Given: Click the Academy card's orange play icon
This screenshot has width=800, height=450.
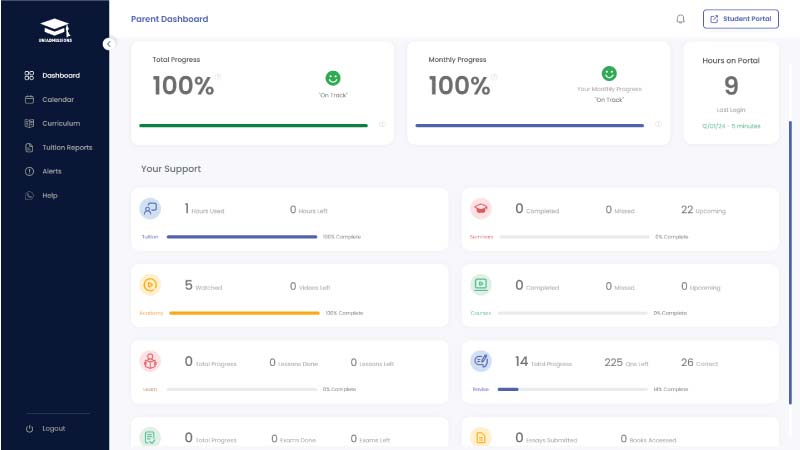Looking at the screenshot, I should pos(150,285).
